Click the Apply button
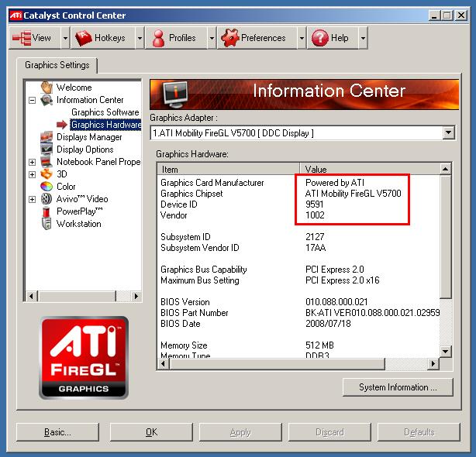This screenshot has width=476, height=457. pyautogui.click(x=240, y=432)
